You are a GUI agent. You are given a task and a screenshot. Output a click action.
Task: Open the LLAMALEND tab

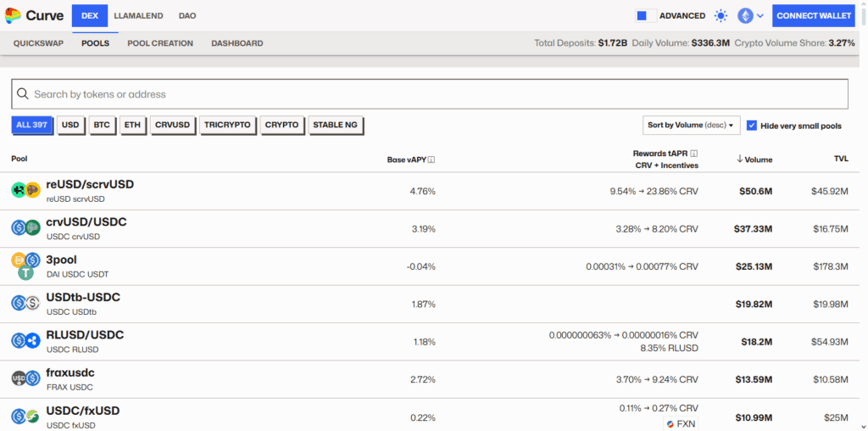tap(138, 16)
